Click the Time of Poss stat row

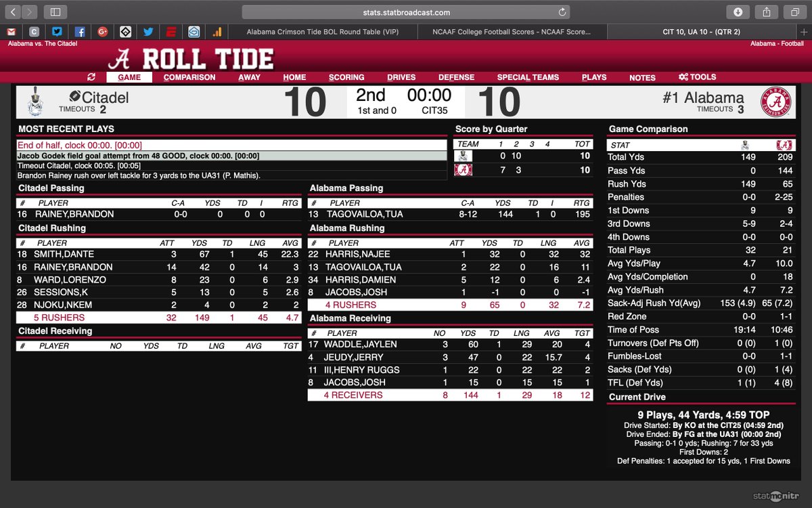tap(702, 329)
